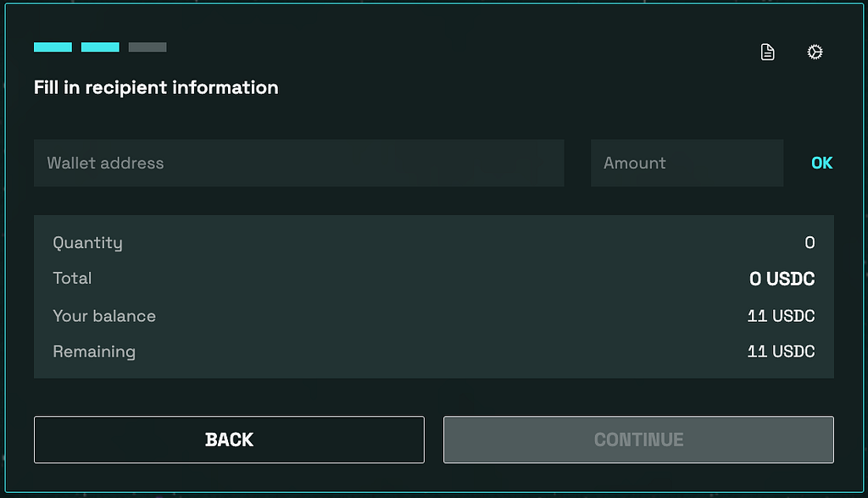This screenshot has height=498, width=868.
Task: Click the Remaining 11 USDC value
Action: 781,351
